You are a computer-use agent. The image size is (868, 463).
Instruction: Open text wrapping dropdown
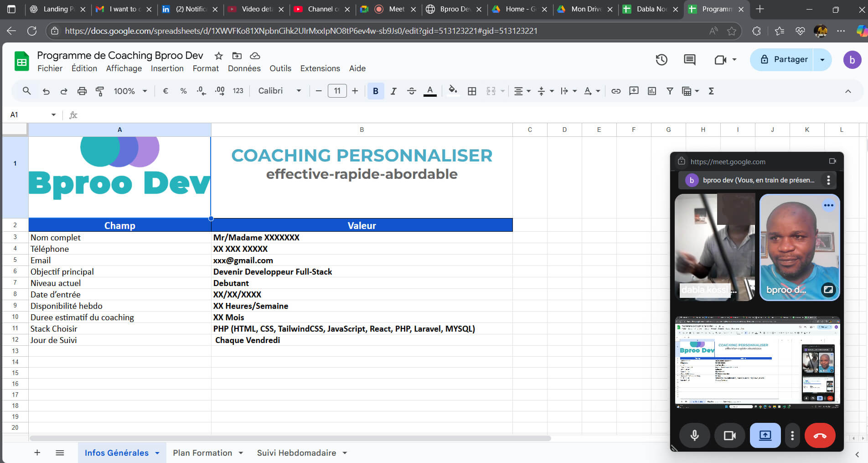pyautogui.click(x=568, y=91)
